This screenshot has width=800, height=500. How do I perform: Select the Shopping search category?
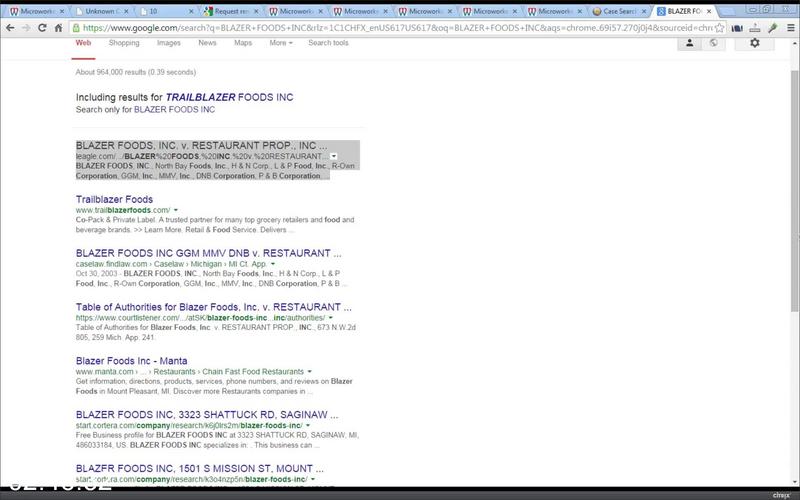click(x=124, y=43)
